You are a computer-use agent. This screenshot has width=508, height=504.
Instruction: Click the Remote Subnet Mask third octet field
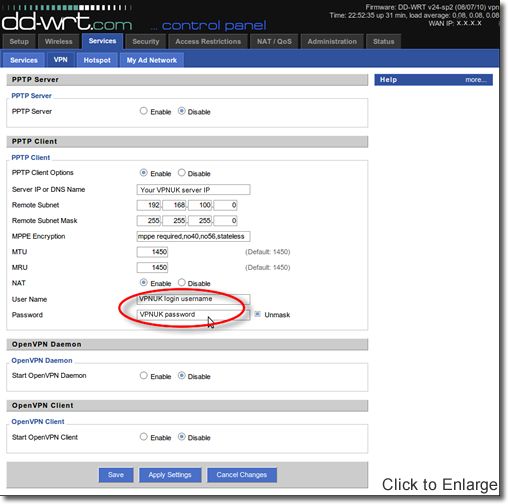[x=200, y=221]
